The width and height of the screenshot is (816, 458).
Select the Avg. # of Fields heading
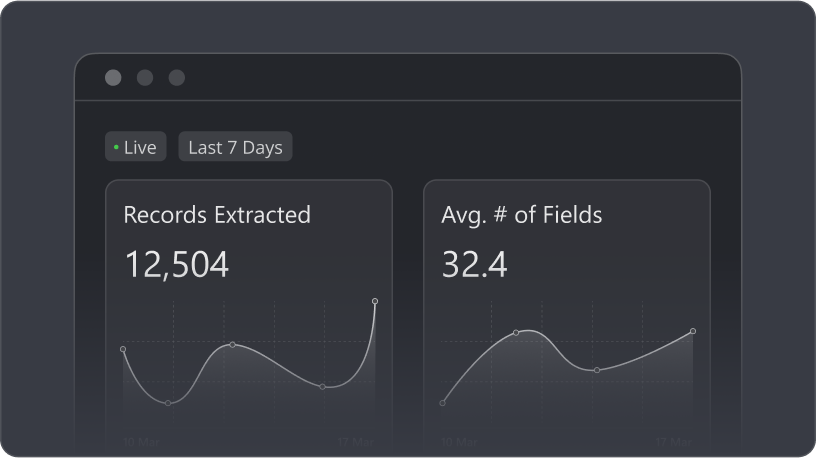pos(521,215)
